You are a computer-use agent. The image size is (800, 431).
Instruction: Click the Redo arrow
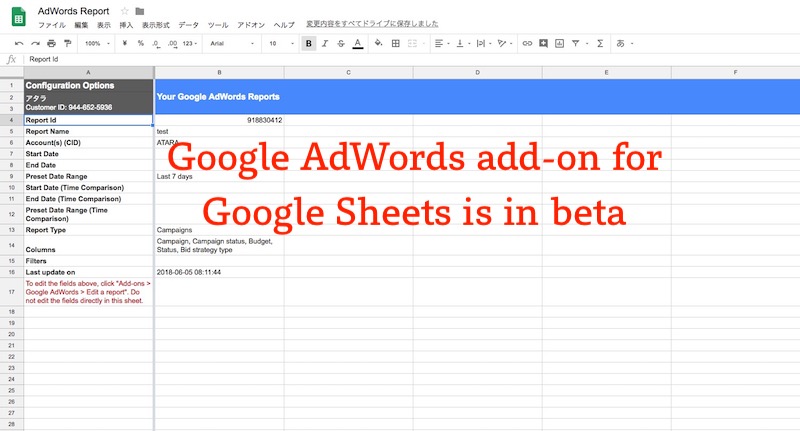(x=35, y=44)
